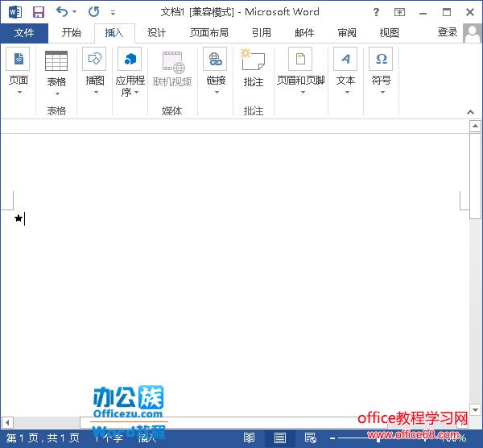Click after the star symbol in document
Image resolution: width=483 pixels, height=448 pixels.
pyautogui.click(x=25, y=218)
